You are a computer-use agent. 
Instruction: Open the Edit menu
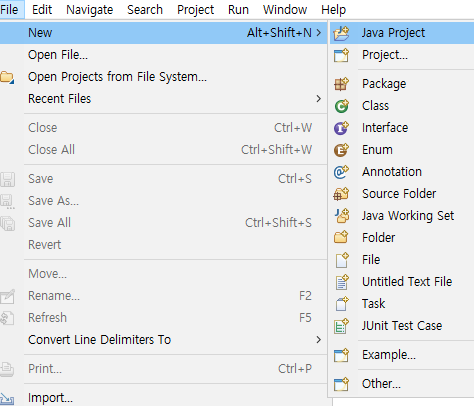(42, 10)
